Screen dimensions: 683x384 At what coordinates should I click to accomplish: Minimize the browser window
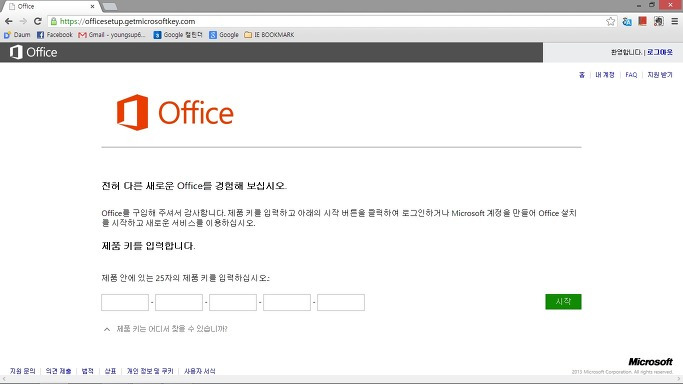click(x=639, y=5)
